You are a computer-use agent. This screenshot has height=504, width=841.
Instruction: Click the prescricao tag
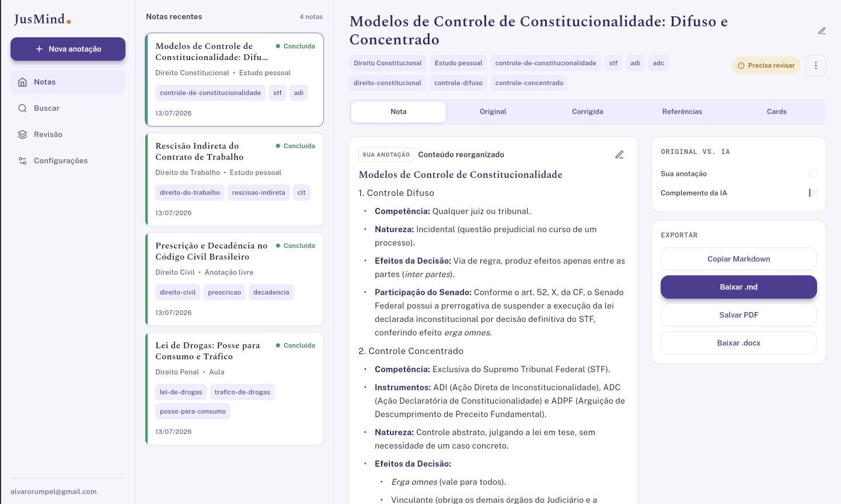click(x=225, y=292)
